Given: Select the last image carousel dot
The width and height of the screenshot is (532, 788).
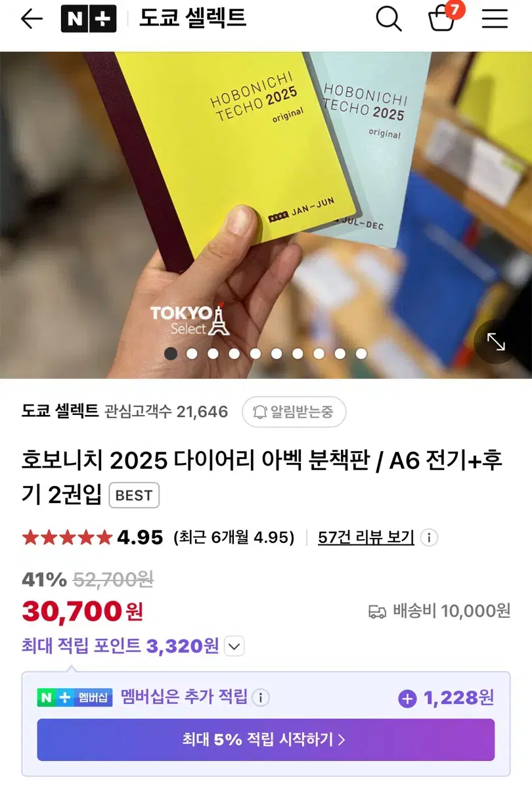Looking at the screenshot, I should pos(361,353).
